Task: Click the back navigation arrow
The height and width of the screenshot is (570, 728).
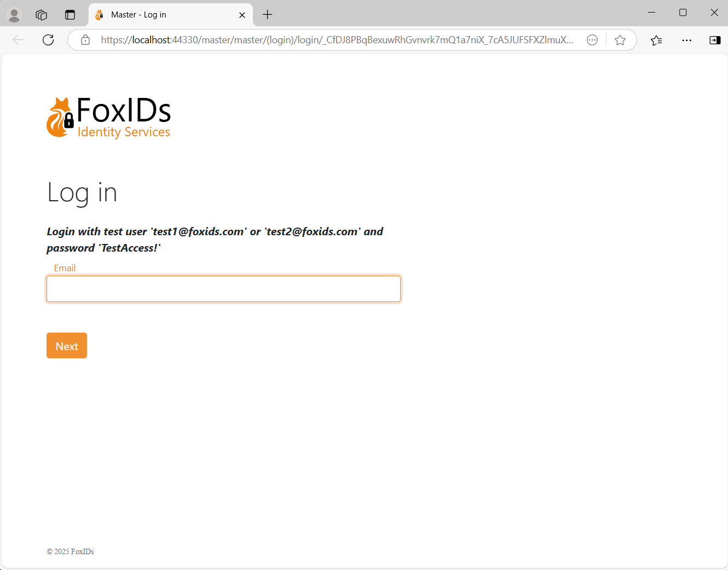Action: (x=18, y=40)
